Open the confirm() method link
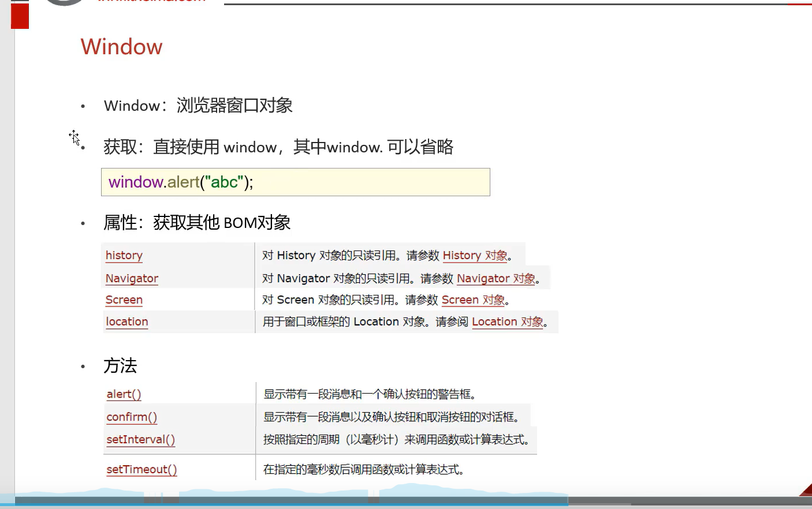The image size is (812, 509). [x=132, y=417]
